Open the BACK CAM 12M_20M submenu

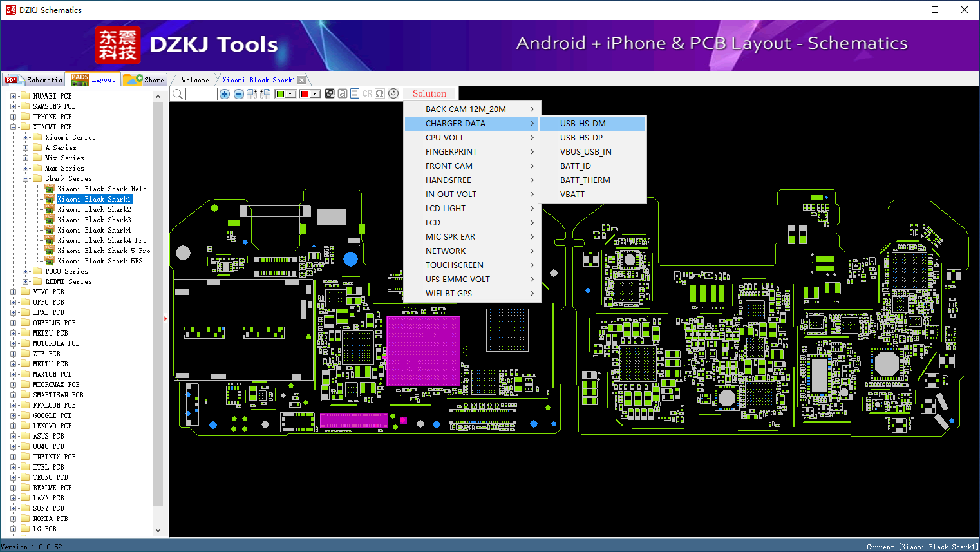pos(473,109)
